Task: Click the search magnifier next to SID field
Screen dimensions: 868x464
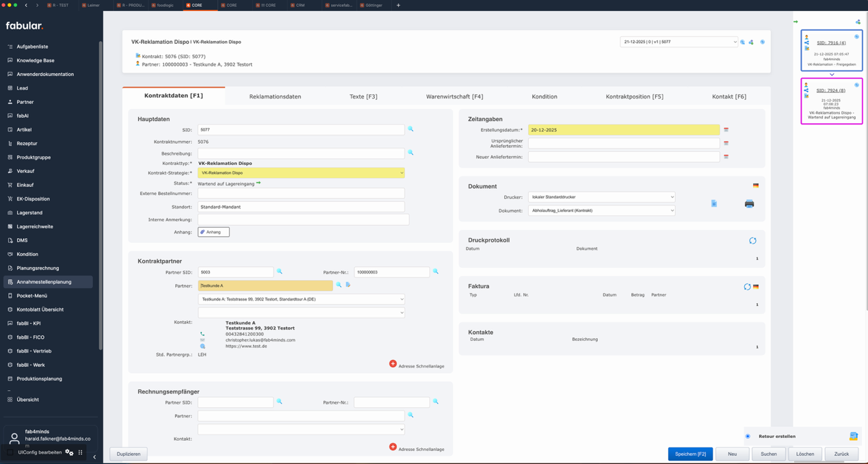Action: pyautogui.click(x=410, y=129)
